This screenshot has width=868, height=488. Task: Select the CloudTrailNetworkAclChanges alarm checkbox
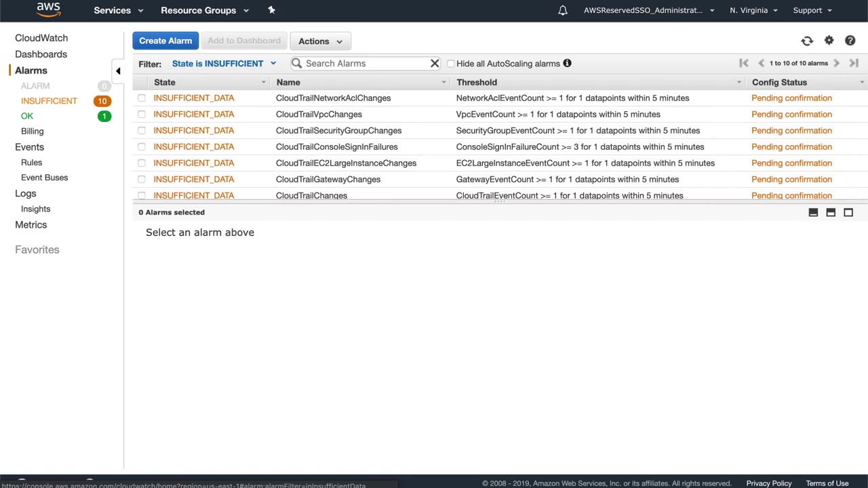pos(142,98)
